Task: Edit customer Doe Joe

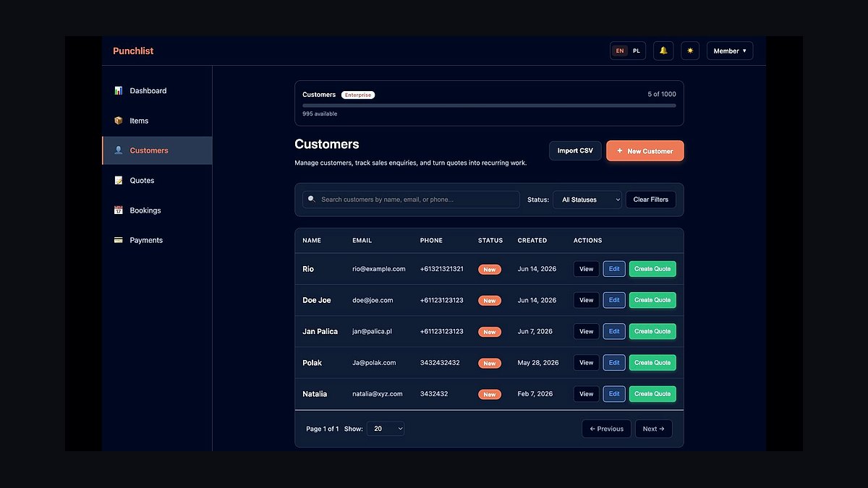Action: pyautogui.click(x=614, y=300)
